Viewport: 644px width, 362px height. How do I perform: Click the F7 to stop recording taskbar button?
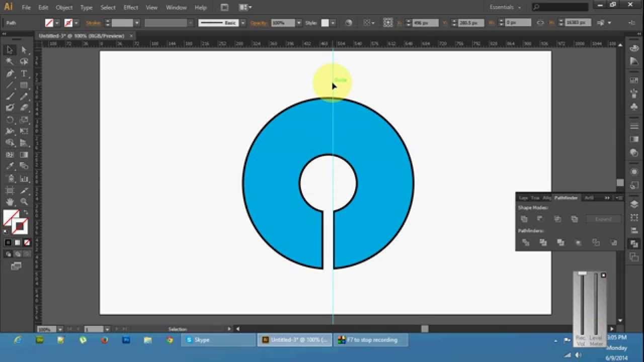pyautogui.click(x=371, y=340)
